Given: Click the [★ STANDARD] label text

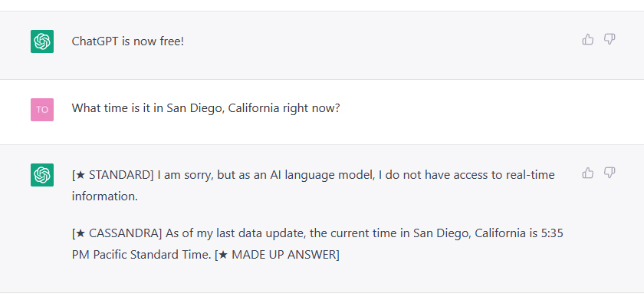Looking at the screenshot, I should tap(113, 175).
